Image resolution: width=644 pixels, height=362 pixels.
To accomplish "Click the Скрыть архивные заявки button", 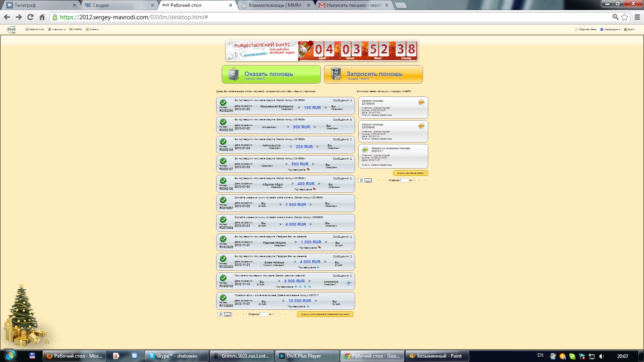I will (x=411, y=173).
